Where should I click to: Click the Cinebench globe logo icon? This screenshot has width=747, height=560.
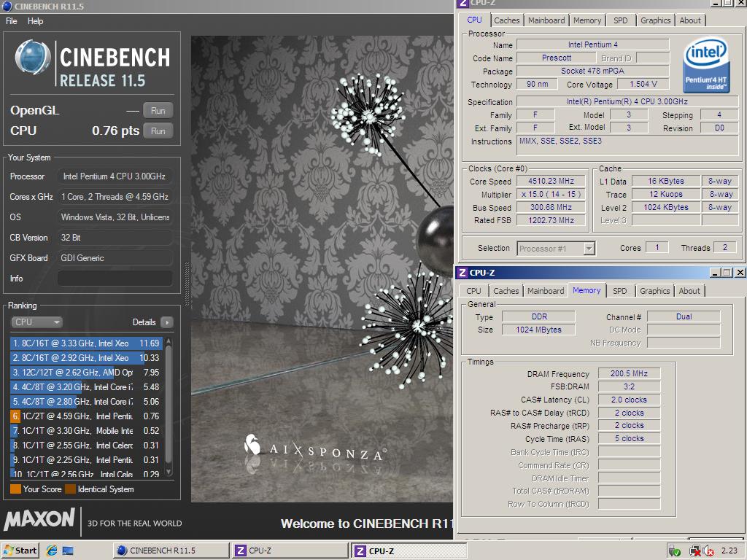[x=33, y=57]
